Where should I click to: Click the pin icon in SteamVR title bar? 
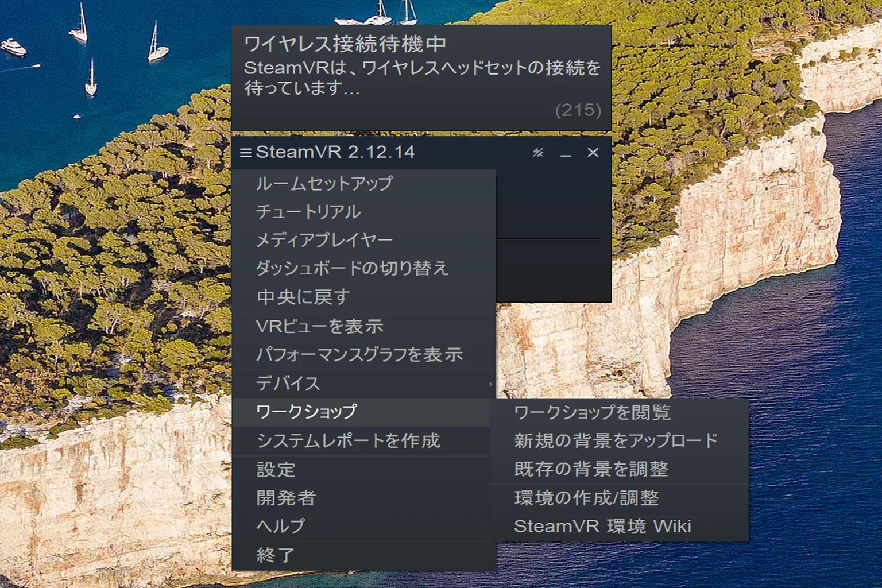538,153
